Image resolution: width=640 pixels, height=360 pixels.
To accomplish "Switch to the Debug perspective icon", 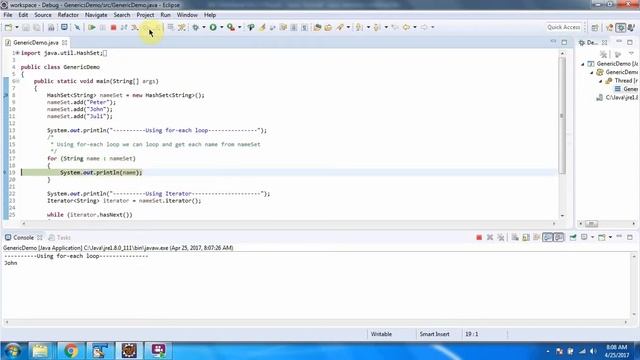I will click(x=621, y=27).
